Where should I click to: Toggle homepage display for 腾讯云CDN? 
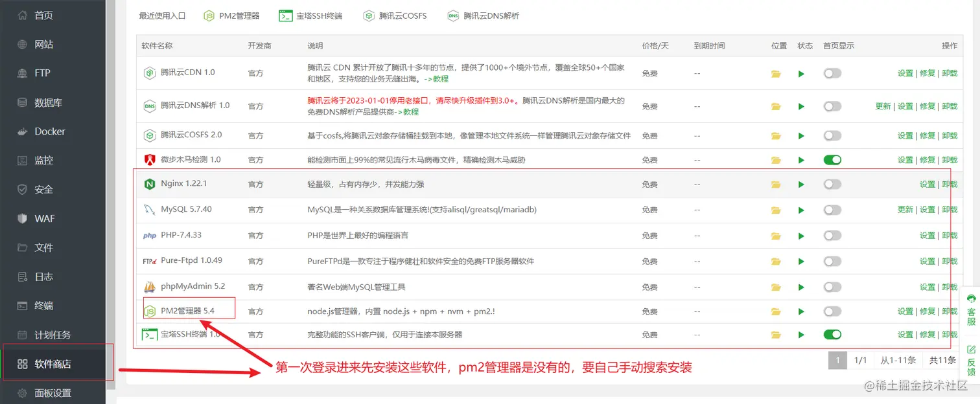pyautogui.click(x=832, y=73)
